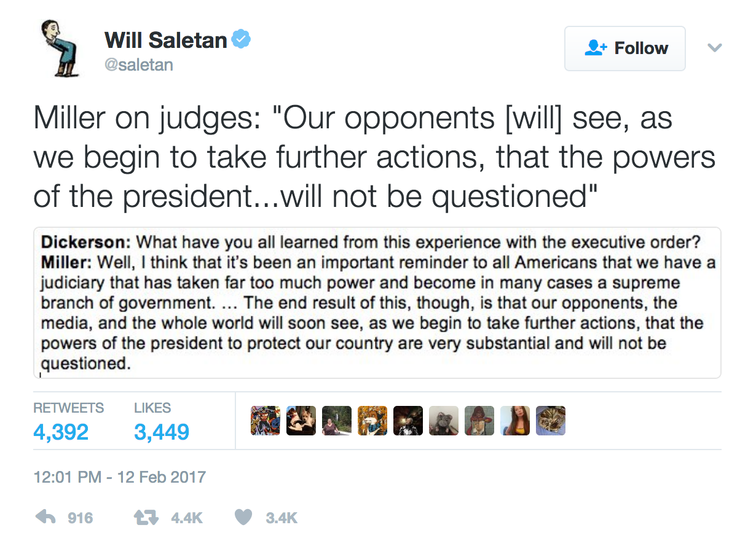This screenshot has height=549, width=756.
Task: Open the comic-book superhero avatar in the likers row
Action: 266,421
